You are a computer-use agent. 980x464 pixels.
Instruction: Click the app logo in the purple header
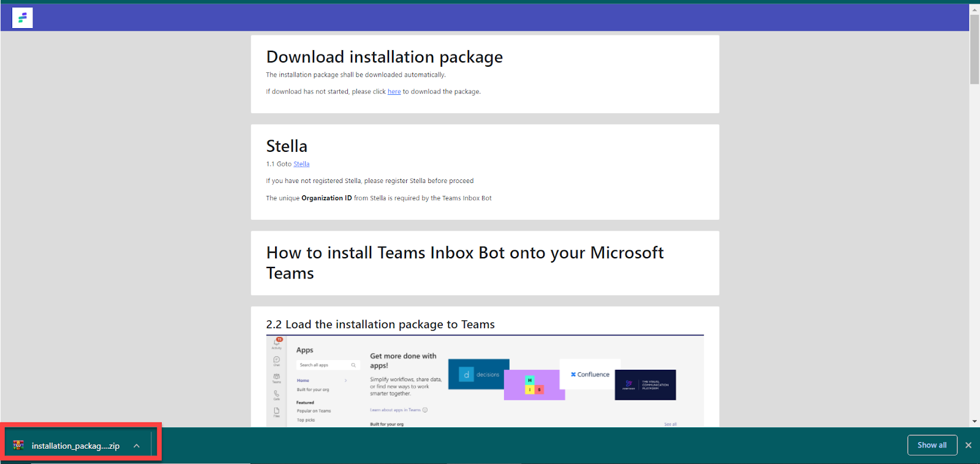point(22,18)
